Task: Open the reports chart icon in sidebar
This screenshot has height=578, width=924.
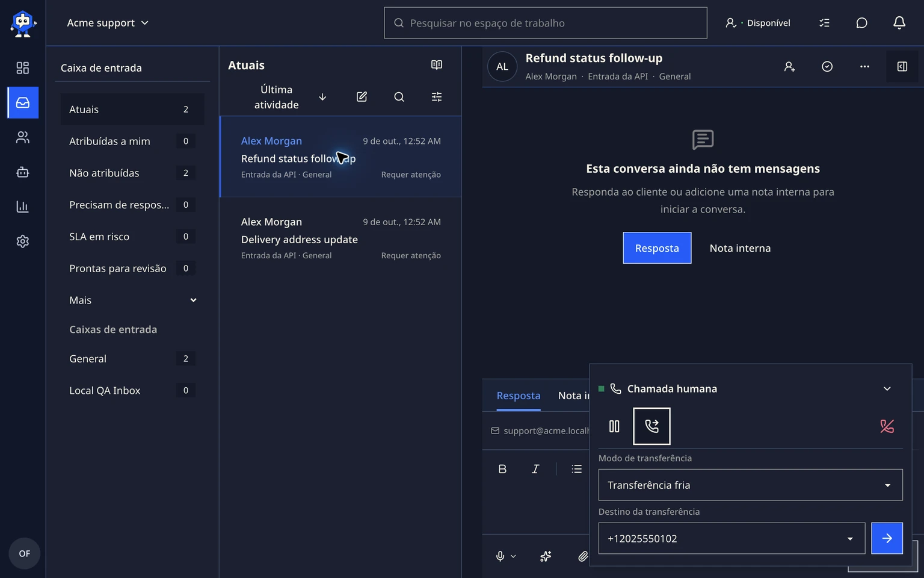Action: click(22, 207)
